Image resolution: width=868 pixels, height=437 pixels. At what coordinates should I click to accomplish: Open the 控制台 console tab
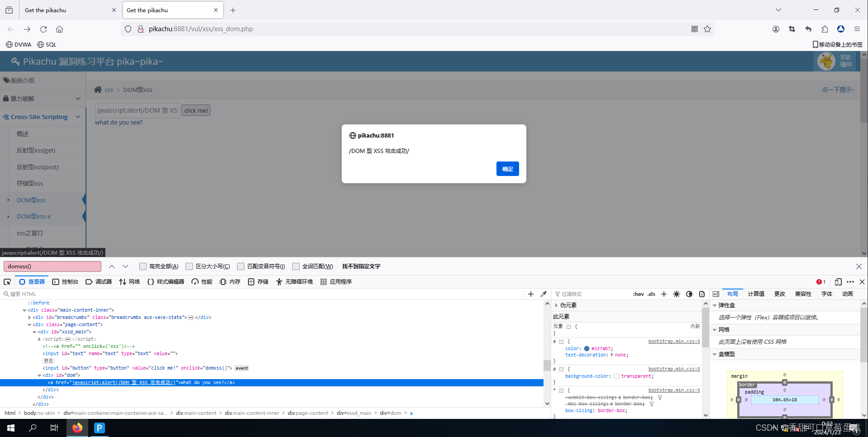tap(65, 282)
